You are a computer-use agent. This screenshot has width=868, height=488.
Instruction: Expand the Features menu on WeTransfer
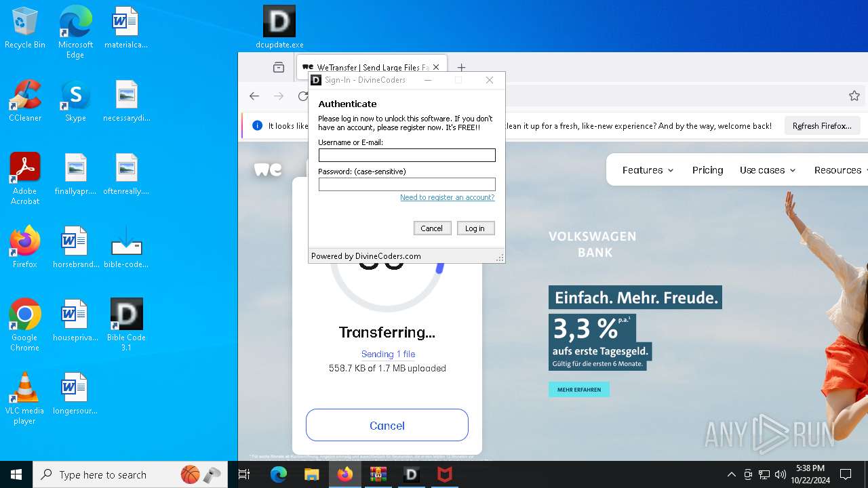pyautogui.click(x=648, y=170)
